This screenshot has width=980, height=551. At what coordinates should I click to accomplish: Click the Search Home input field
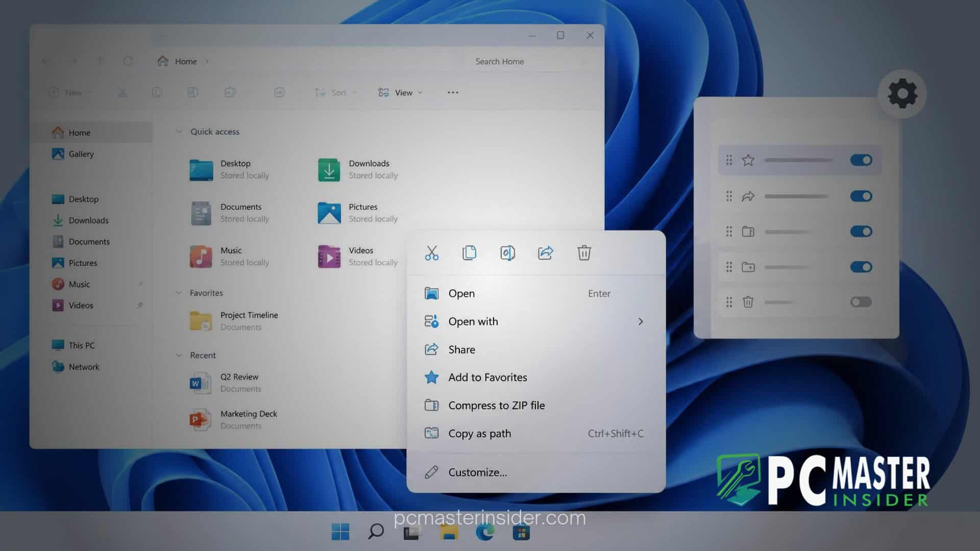point(531,61)
